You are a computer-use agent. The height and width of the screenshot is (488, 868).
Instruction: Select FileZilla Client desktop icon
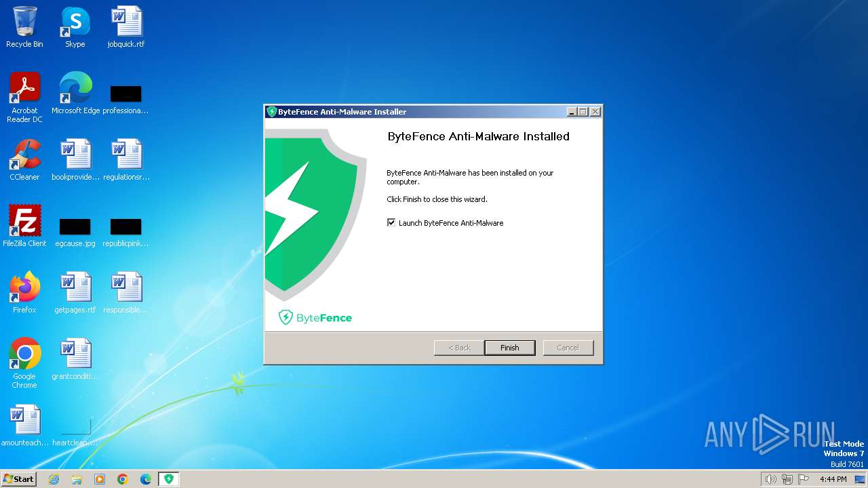[x=24, y=226]
